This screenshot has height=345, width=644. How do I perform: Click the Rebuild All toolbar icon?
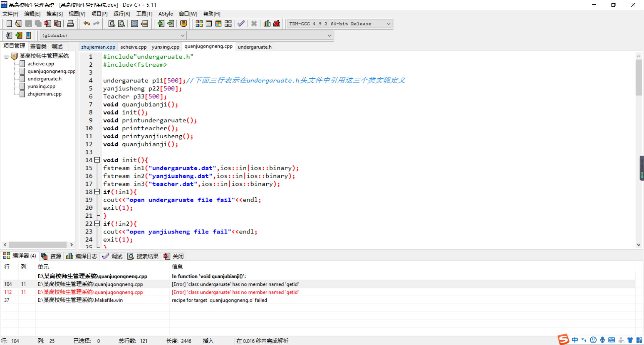pos(228,23)
